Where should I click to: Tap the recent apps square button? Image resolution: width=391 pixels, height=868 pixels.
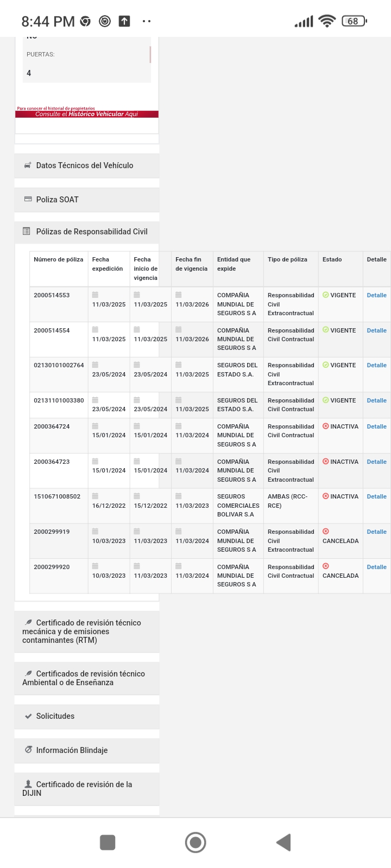108,843
